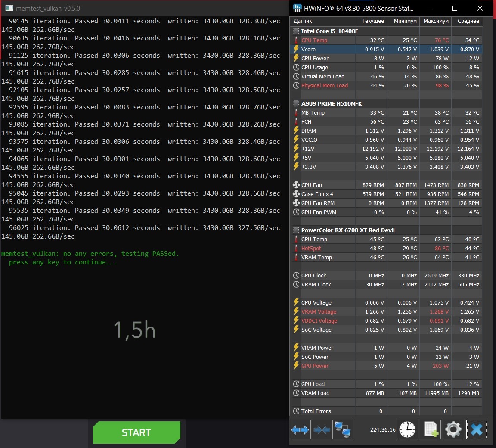Click the 203 W GPU Power maximum value
Screen dimensions: 496x448
[x=440, y=366]
